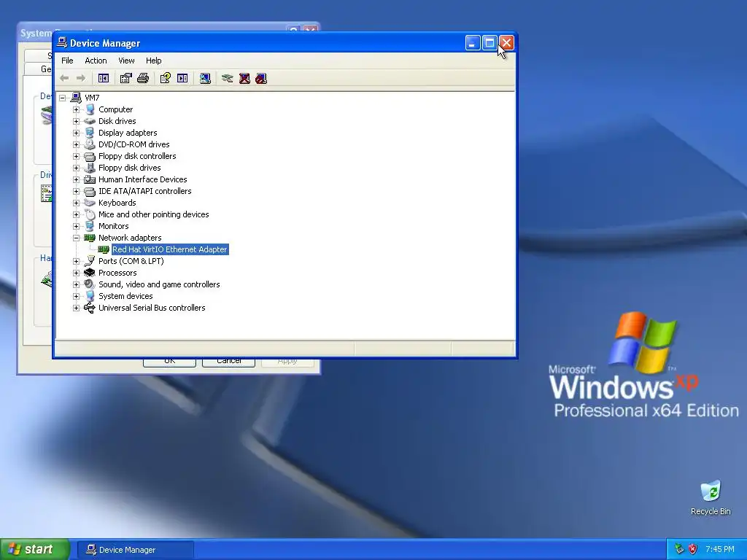The width and height of the screenshot is (747, 560).
Task: Click the Update Driver toolbar icon
Action: point(228,78)
